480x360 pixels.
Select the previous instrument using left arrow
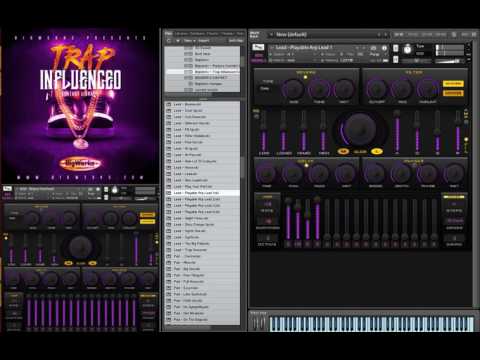[x=357, y=48]
